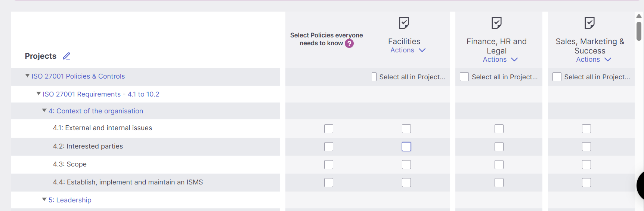Screen dimensions: 644x211
Task: Click the scrollbar up arrow
Action: [x=639, y=16]
